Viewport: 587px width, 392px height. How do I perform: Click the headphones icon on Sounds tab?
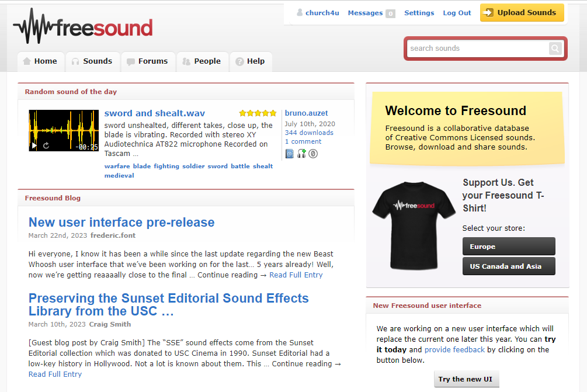tap(75, 61)
